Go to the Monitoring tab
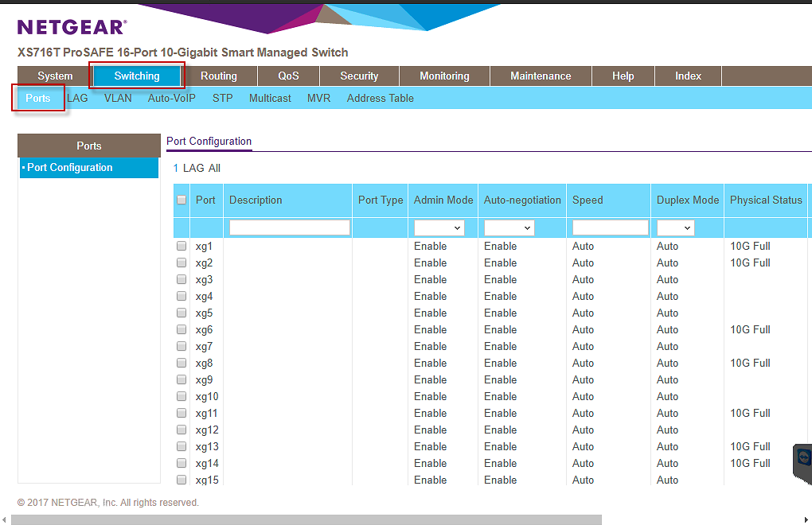Image resolution: width=812 pixels, height=525 pixels. tap(444, 76)
